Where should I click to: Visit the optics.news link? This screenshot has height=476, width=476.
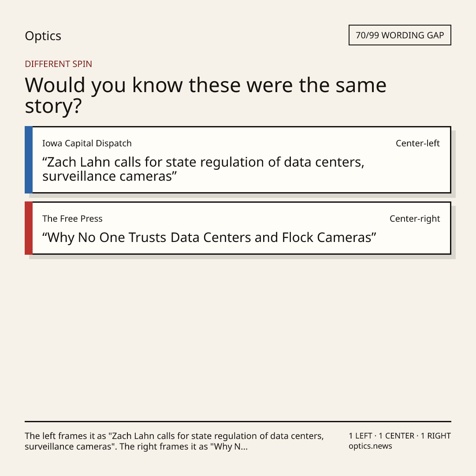pyautogui.click(x=370, y=446)
